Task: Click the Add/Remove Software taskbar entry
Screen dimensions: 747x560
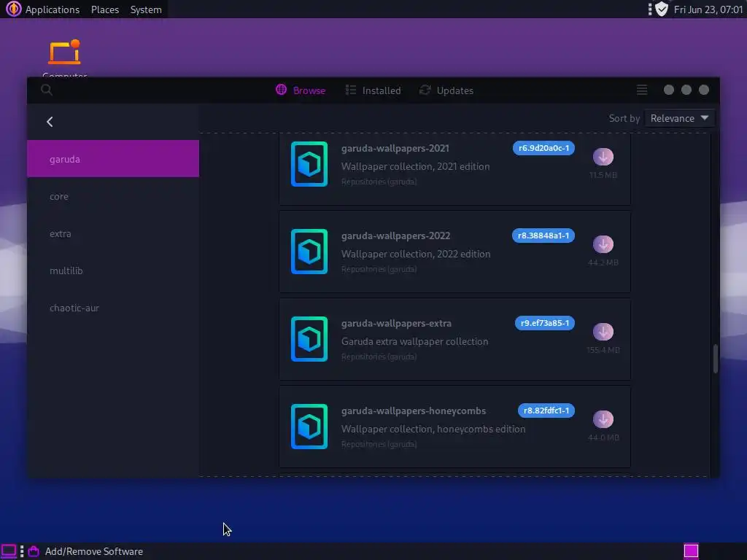Action: pyautogui.click(x=86, y=551)
